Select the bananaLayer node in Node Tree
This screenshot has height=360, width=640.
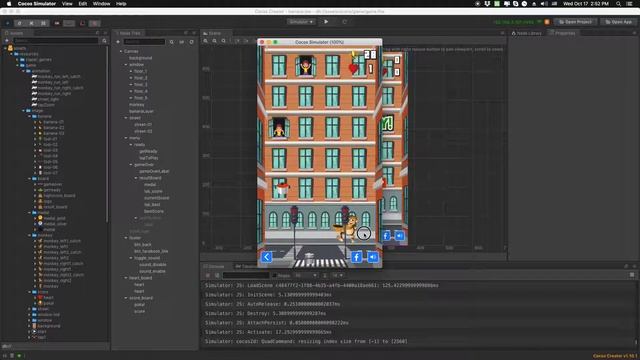click(x=141, y=111)
